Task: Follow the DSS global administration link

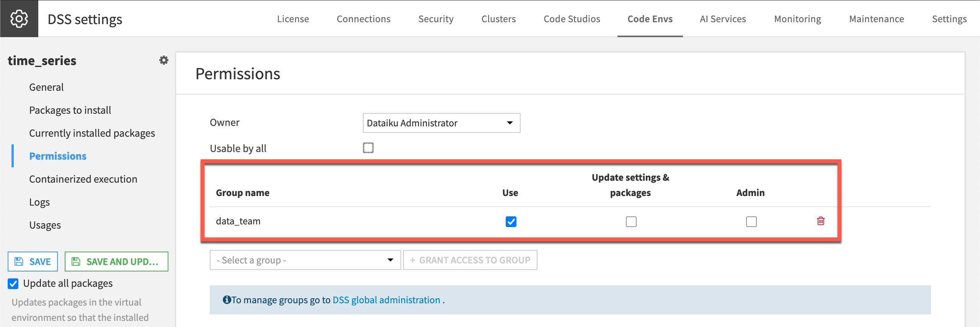Action: [387, 300]
